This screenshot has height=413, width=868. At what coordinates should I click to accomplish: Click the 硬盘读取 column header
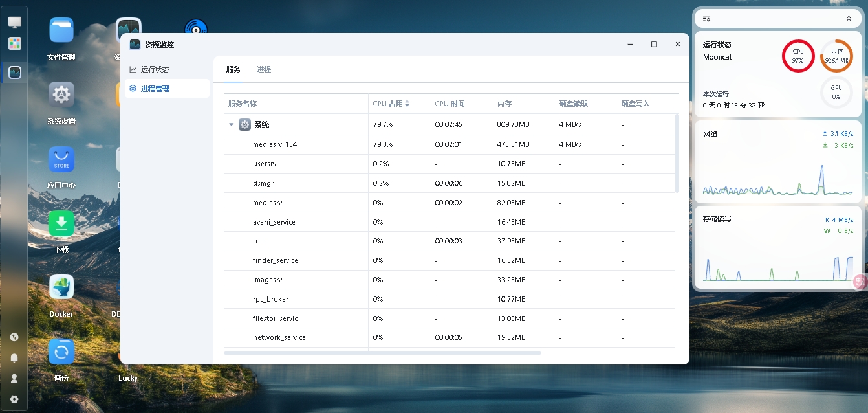pos(574,104)
